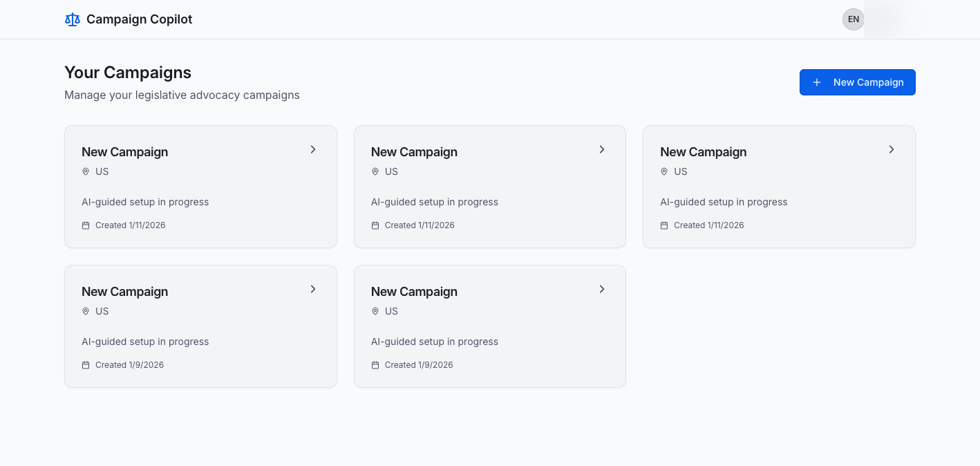Click the plus icon inside the New Campaign button
Viewport: 980px width, 466px height.
click(817, 82)
